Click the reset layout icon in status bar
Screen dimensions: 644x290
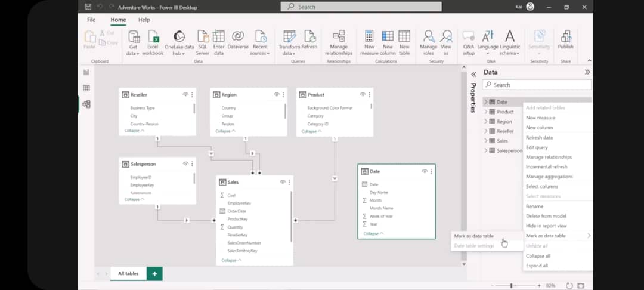click(569, 285)
